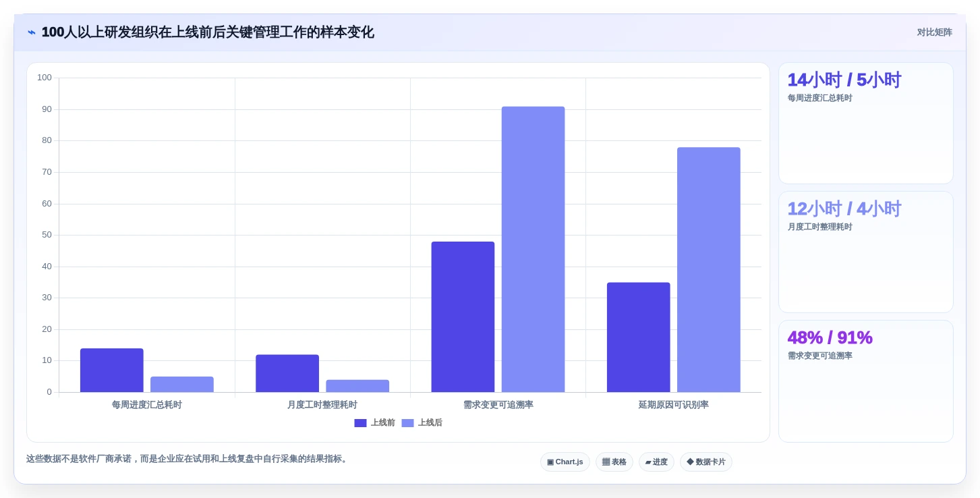Viewport: 980px width, 498px height.
Task: Toggle the 上线后 legend entry
Action: coord(422,423)
